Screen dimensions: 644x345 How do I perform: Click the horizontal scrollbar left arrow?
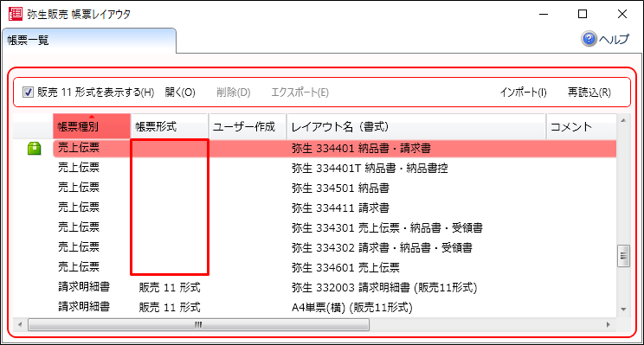coord(20,325)
